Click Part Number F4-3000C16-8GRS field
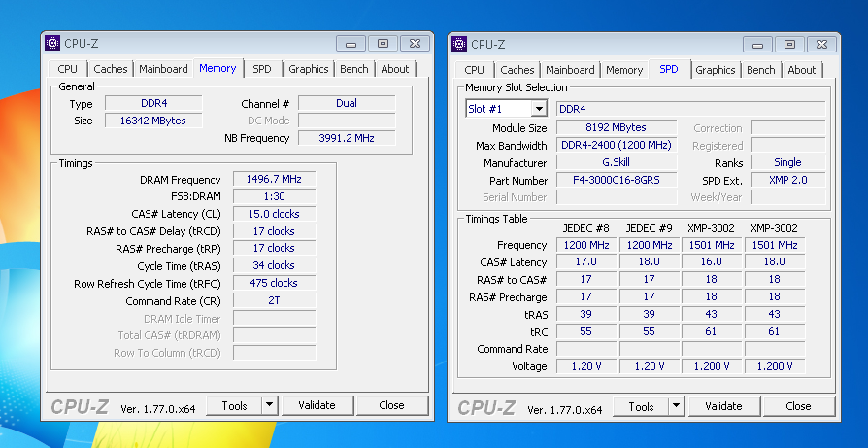868x448 pixels. pyautogui.click(x=617, y=180)
